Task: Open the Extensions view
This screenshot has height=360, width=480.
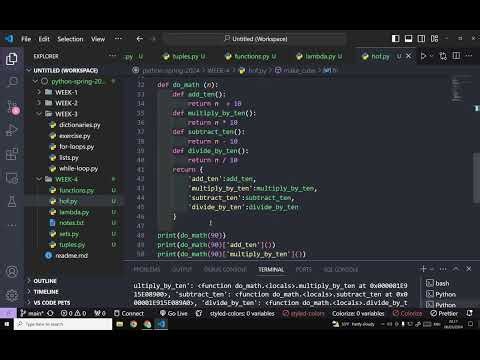Action: (x=12, y=154)
